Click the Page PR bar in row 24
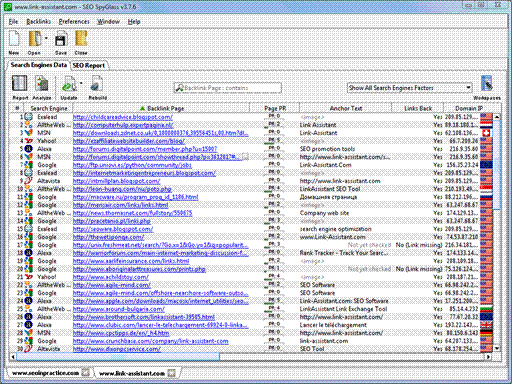The width and height of the screenshot is (512, 384). 274,301
